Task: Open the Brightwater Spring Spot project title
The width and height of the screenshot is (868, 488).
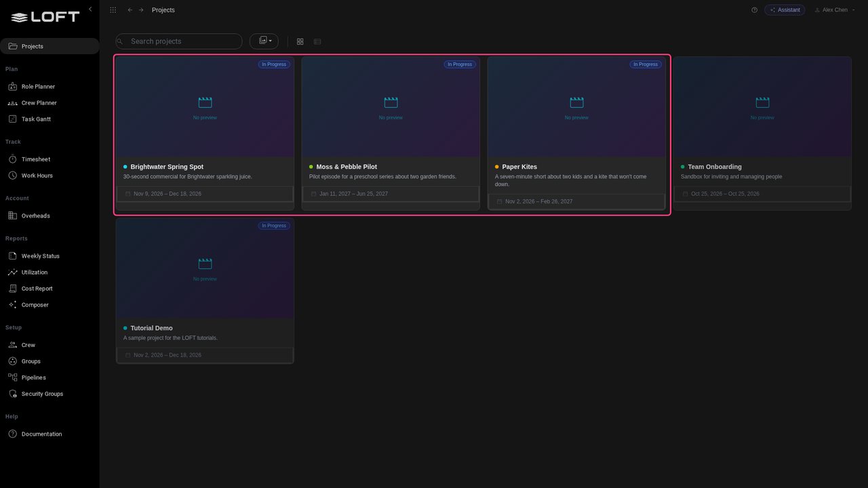Action: [167, 167]
